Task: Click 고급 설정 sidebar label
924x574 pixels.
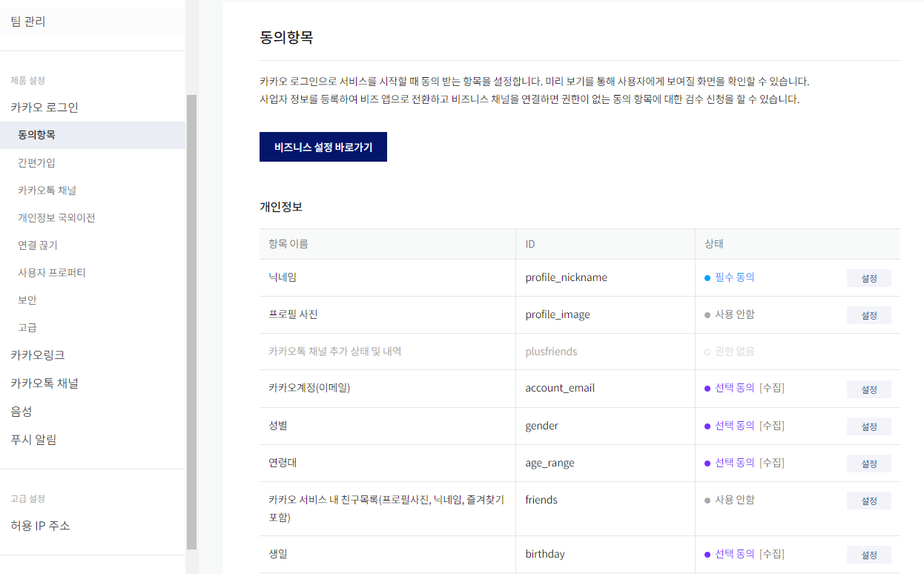Action: tap(28, 498)
